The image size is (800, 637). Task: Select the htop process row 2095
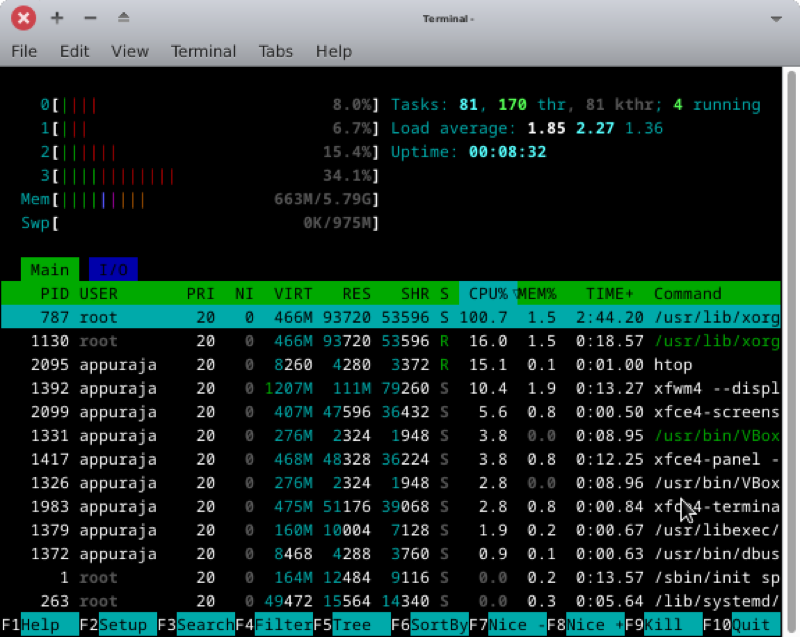pos(391,365)
